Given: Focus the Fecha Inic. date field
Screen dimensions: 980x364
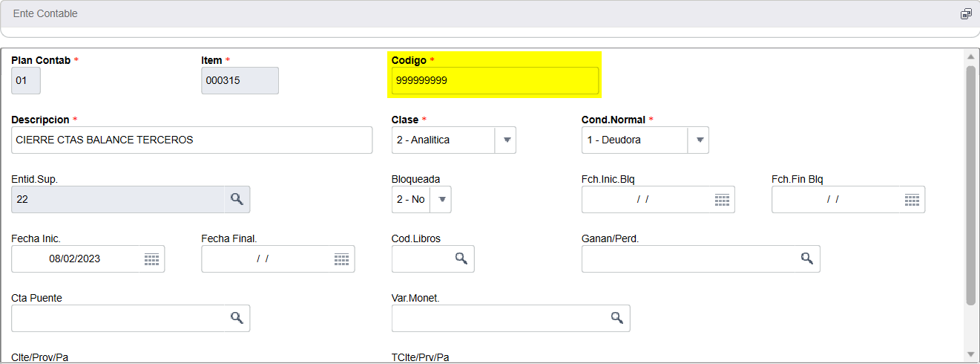Looking at the screenshot, I should click(x=74, y=259).
